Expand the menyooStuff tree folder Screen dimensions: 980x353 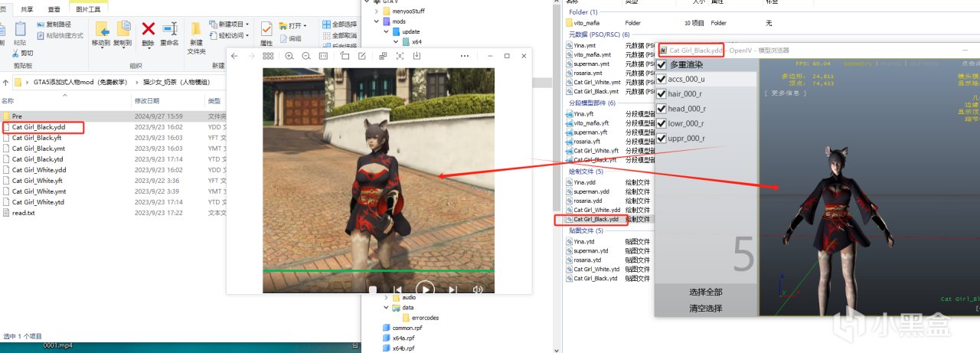point(377,11)
